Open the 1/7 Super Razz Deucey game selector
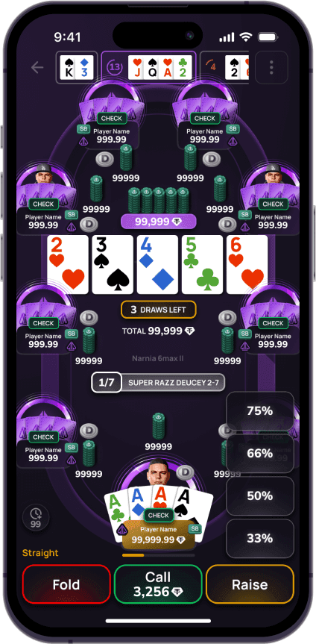The width and height of the screenshot is (316, 644). click(x=159, y=382)
